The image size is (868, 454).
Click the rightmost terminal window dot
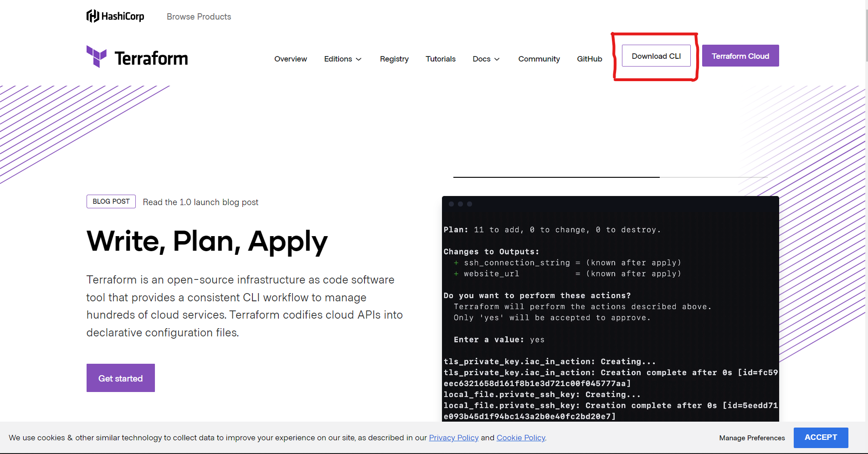470,204
